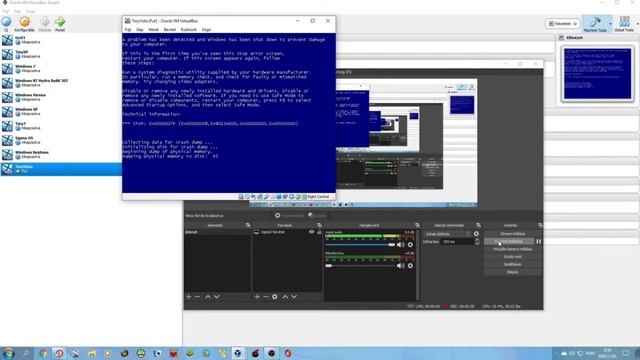The width and height of the screenshot is (640, 360).
Task: Open Bevitel menu in TinyVista VM window
Action: [x=170, y=30]
